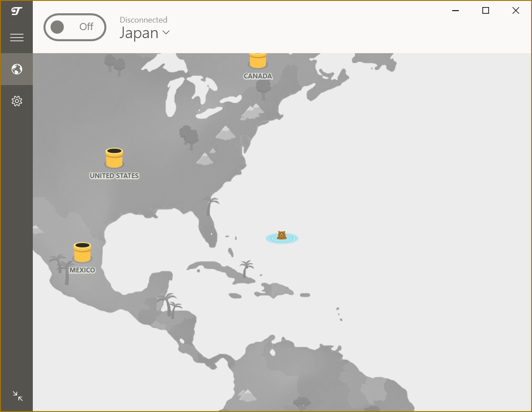Click the CANADA map label

tap(258, 76)
